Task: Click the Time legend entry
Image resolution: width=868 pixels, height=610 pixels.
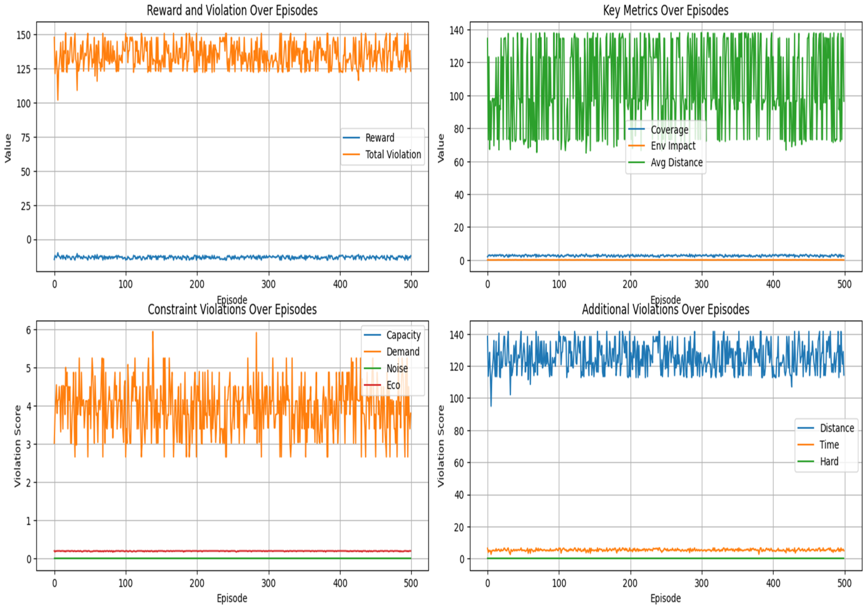Action: coord(829,445)
